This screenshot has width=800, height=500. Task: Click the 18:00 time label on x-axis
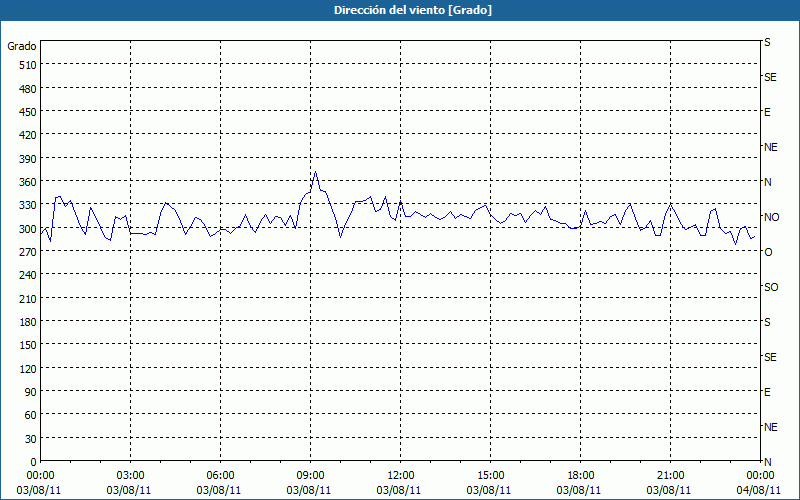coord(580,476)
